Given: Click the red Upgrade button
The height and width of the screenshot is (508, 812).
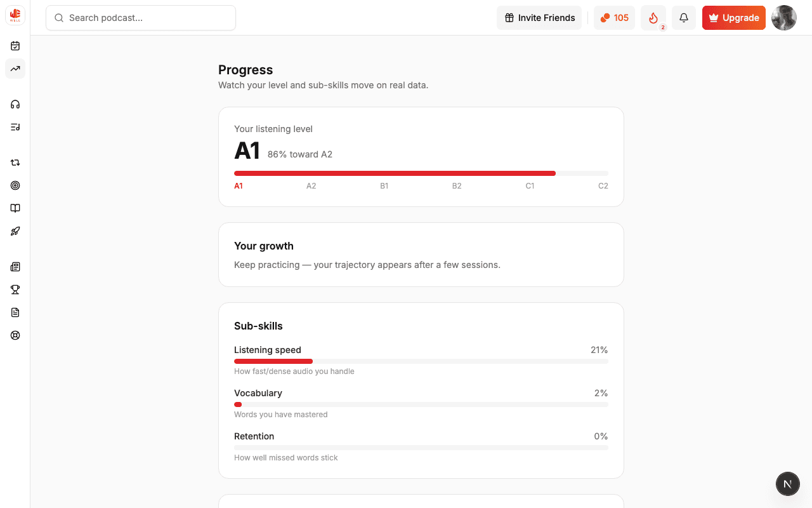Looking at the screenshot, I should [x=734, y=18].
